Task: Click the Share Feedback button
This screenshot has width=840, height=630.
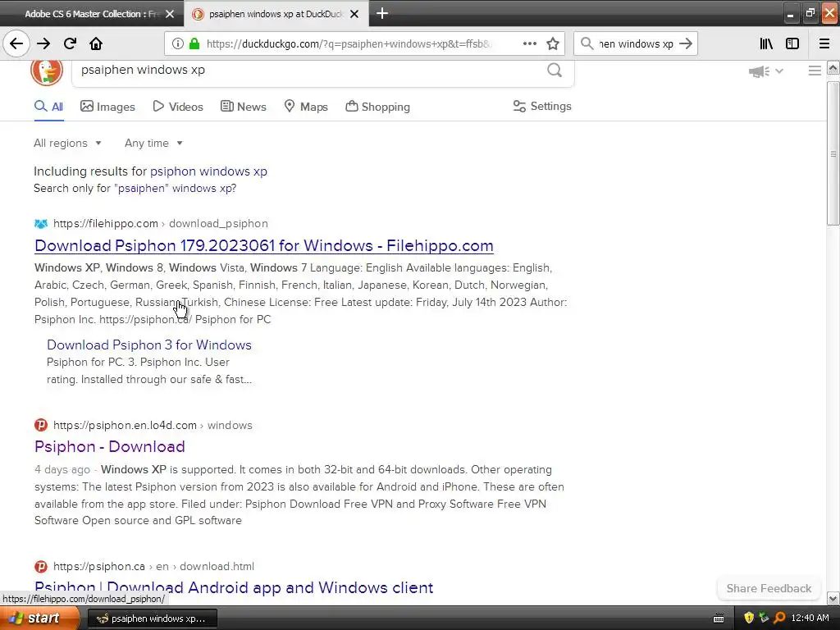Action: [x=769, y=588]
